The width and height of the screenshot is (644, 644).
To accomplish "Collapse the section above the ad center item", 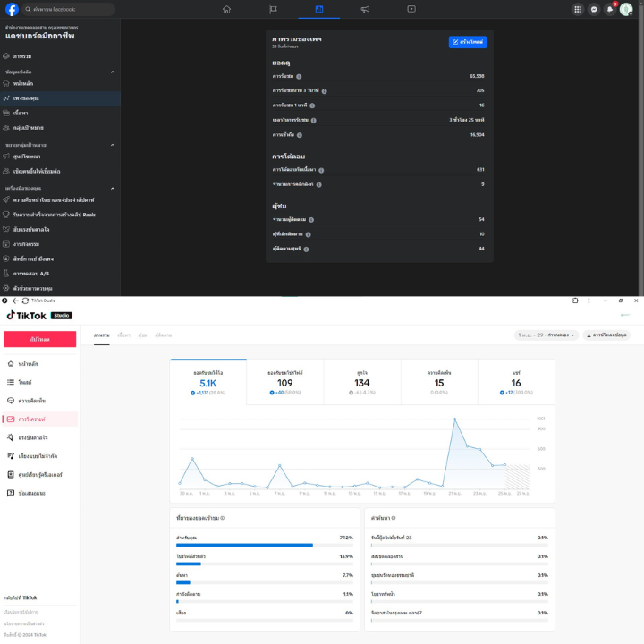I will (113, 145).
